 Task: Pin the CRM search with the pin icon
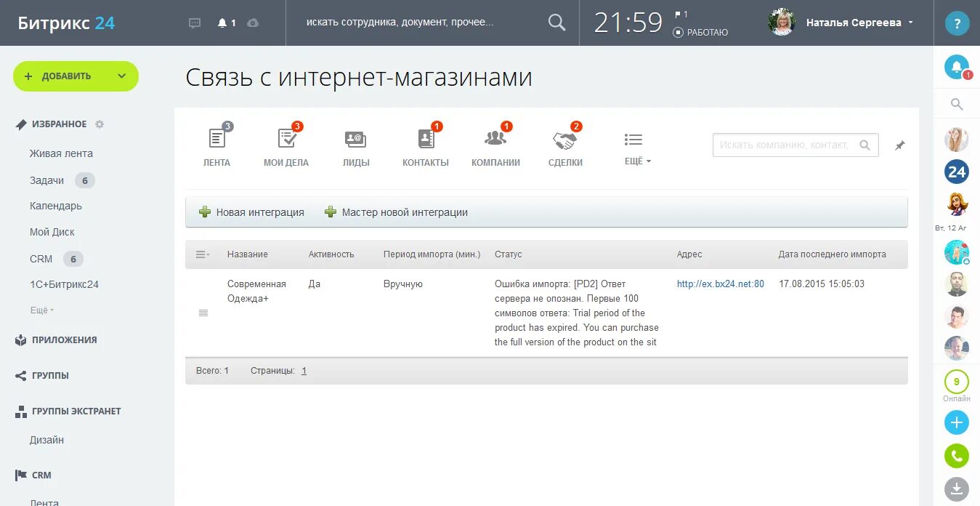(x=899, y=145)
